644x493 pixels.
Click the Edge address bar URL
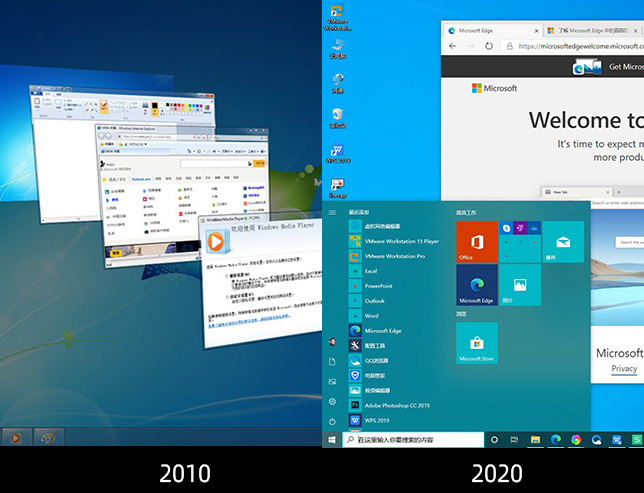pos(581,46)
